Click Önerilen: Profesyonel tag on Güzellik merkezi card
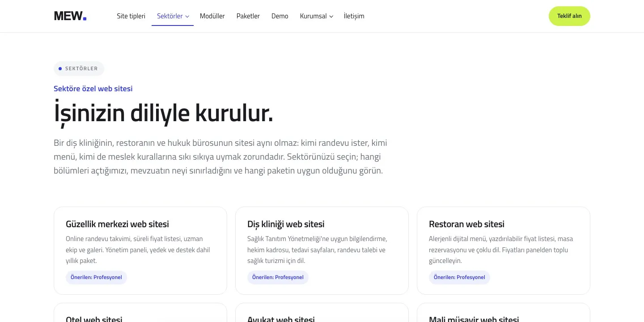The height and width of the screenshot is (322, 644). (x=96, y=277)
